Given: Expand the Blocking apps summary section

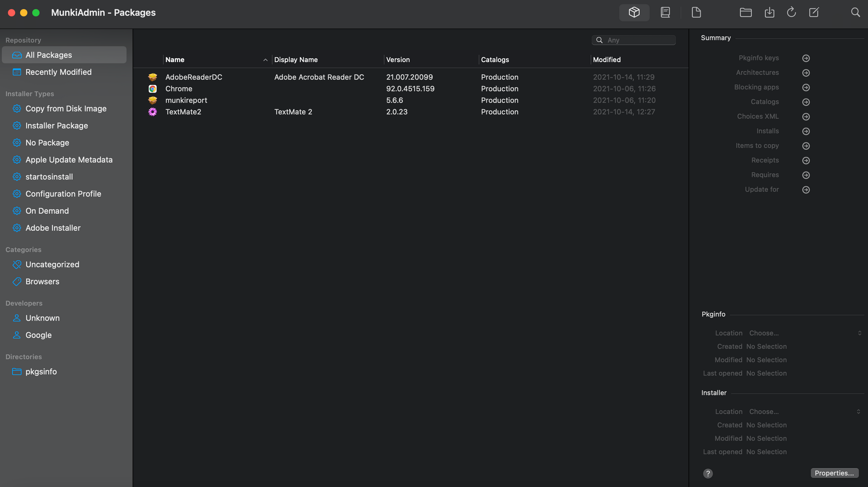Looking at the screenshot, I should pyautogui.click(x=805, y=87).
